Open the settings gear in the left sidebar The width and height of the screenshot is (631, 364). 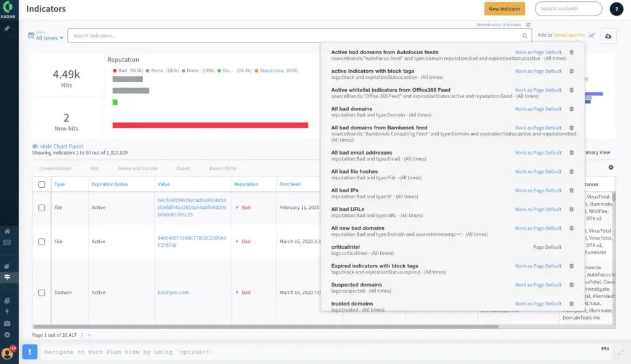coord(9,335)
